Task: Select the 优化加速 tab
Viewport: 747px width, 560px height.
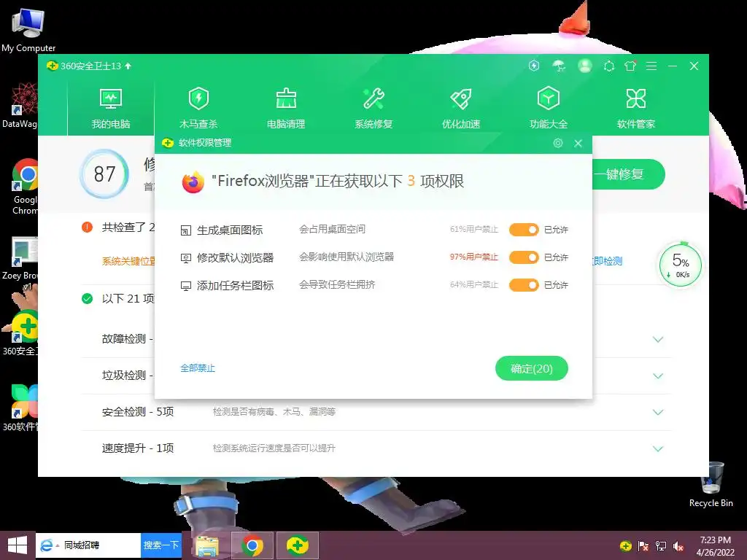Action: [461, 108]
